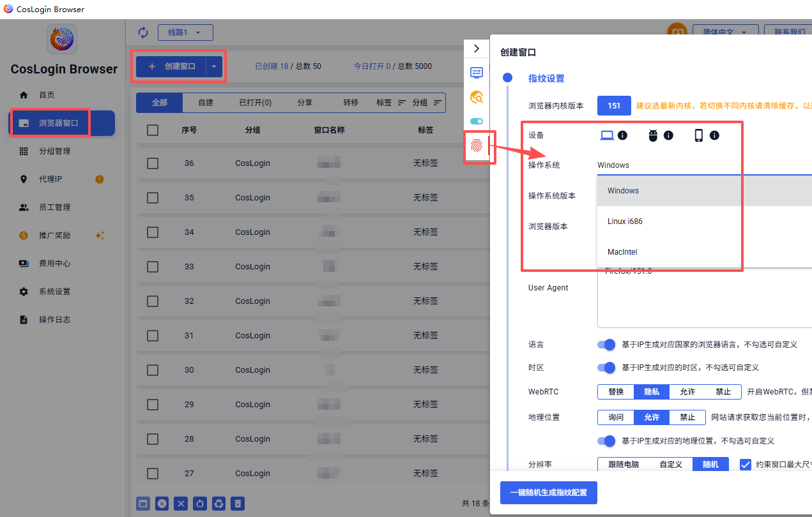The width and height of the screenshot is (812, 517).
Task: Click the info icon beside the Android device
Action: click(669, 135)
